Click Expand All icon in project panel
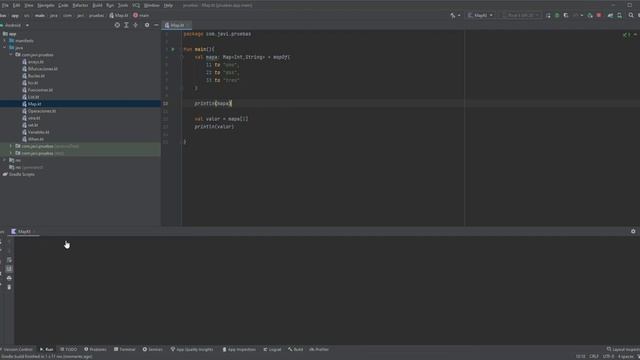The image size is (640, 360). (x=126, y=25)
